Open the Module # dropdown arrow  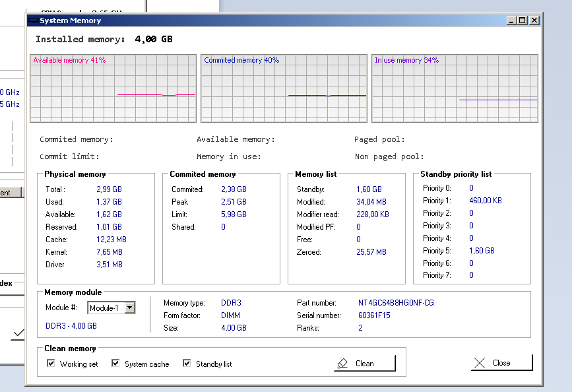click(x=129, y=308)
